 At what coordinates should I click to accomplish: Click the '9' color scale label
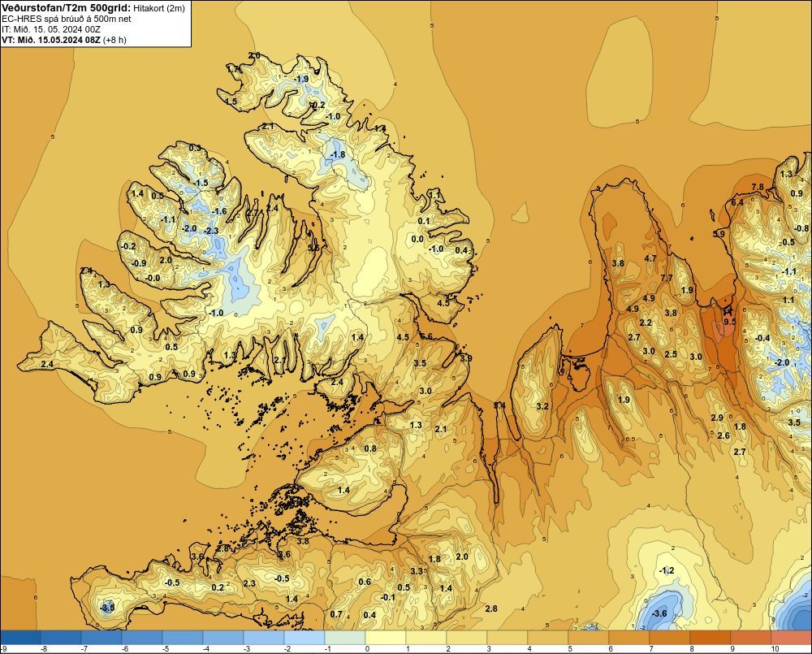click(732, 649)
